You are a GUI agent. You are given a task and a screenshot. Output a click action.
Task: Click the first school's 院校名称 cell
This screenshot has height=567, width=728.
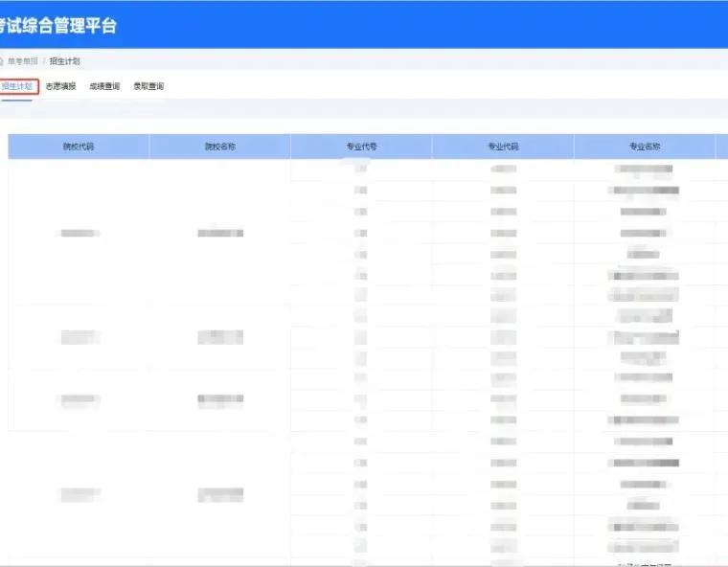tap(220, 233)
